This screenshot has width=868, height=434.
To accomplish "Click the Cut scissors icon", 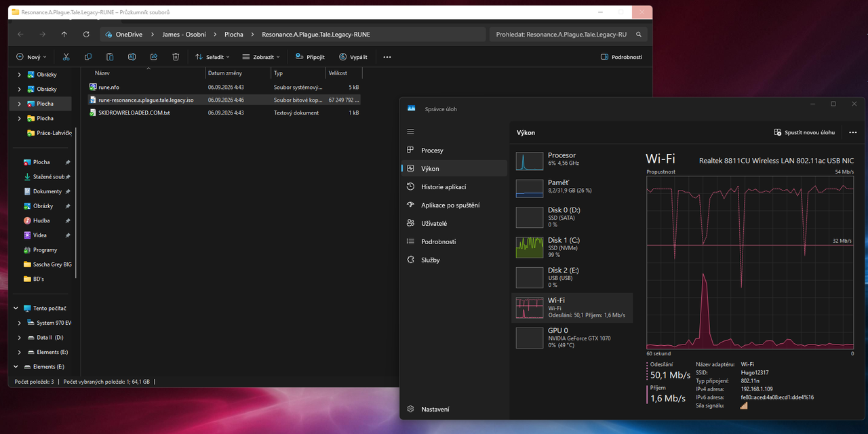I will (x=66, y=57).
